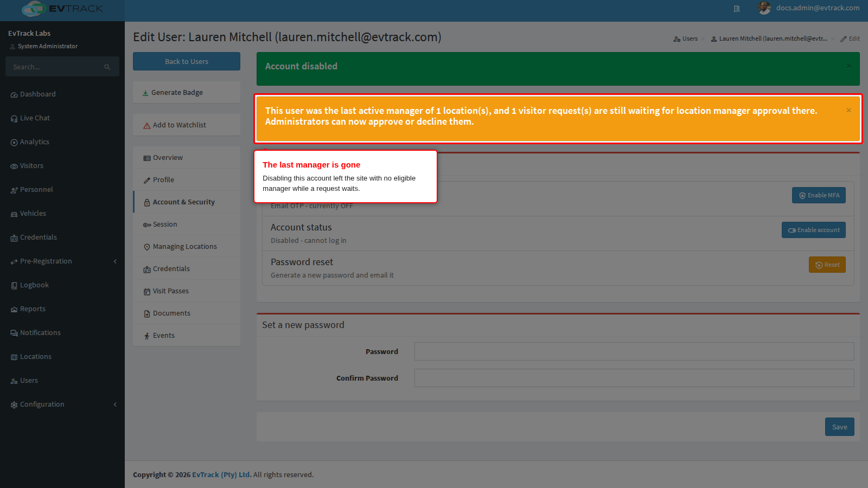Image resolution: width=868 pixels, height=488 pixels.
Task: Open the building icon in top bar
Action: click(x=737, y=8)
